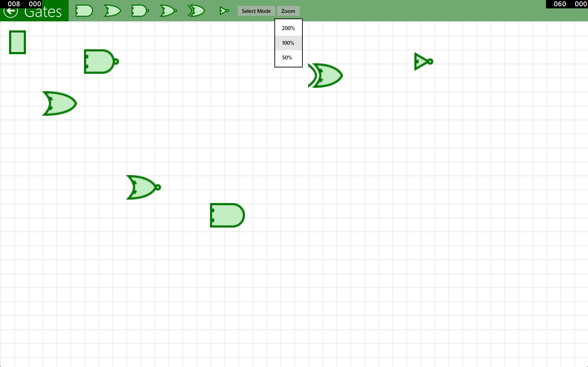The width and height of the screenshot is (588, 367).
Task: Pick the NOR gate toolbar icon
Action: 168,11
